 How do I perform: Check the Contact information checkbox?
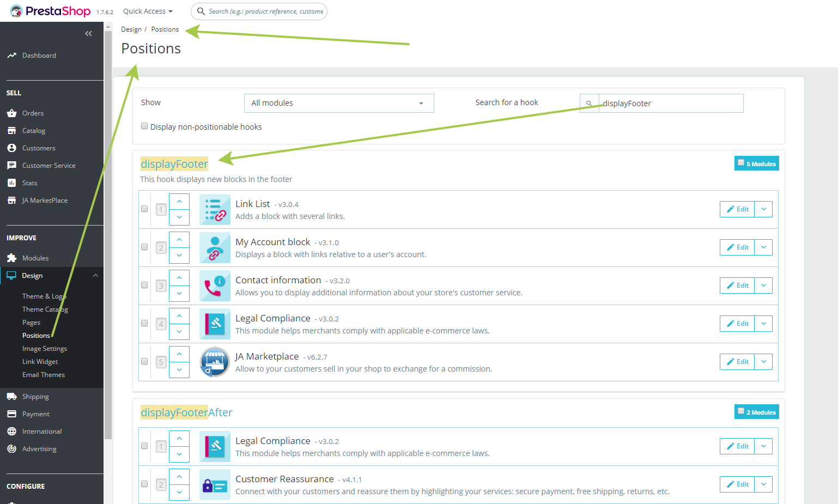(x=144, y=285)
